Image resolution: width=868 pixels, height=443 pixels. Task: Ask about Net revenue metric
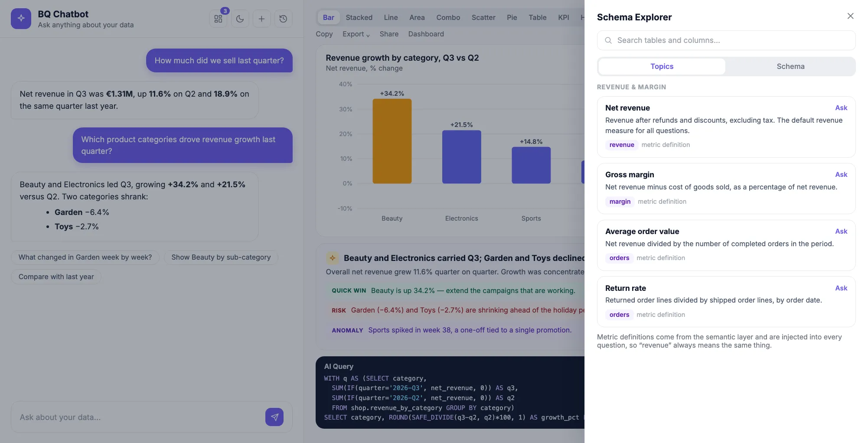(x=841, y=108)
